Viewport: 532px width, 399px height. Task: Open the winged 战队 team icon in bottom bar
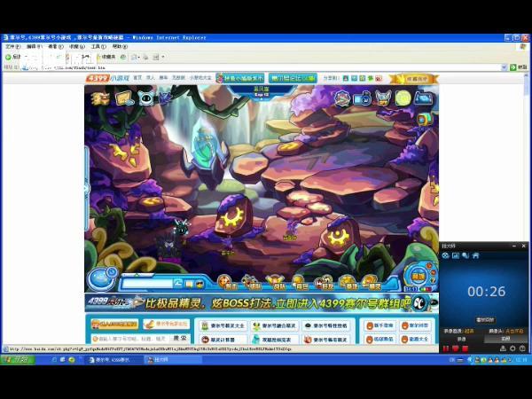pyautogui.click(x=276, y=283)
